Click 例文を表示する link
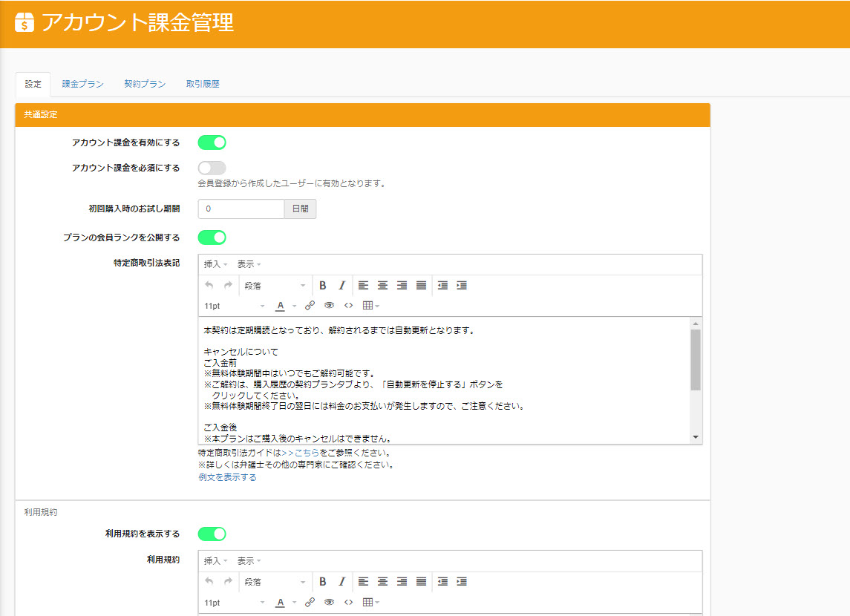The height and width of the screenshot is (616, 850). [227, 477]
